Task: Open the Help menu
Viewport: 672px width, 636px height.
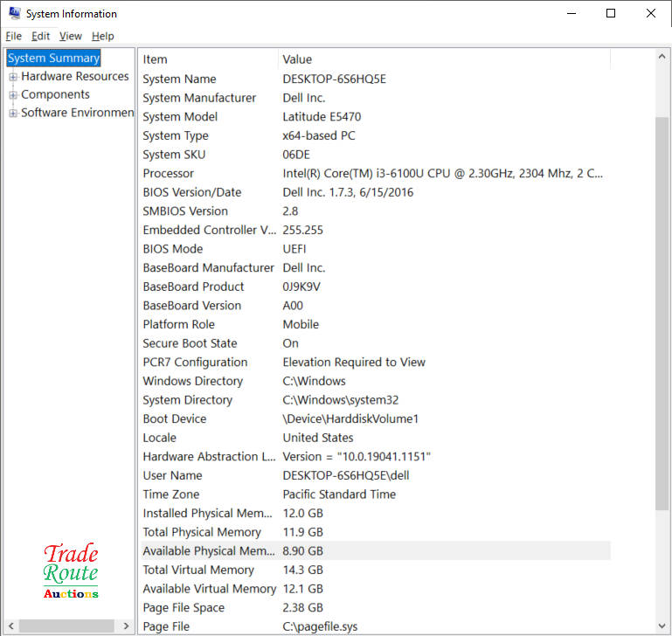Action: 102,36
